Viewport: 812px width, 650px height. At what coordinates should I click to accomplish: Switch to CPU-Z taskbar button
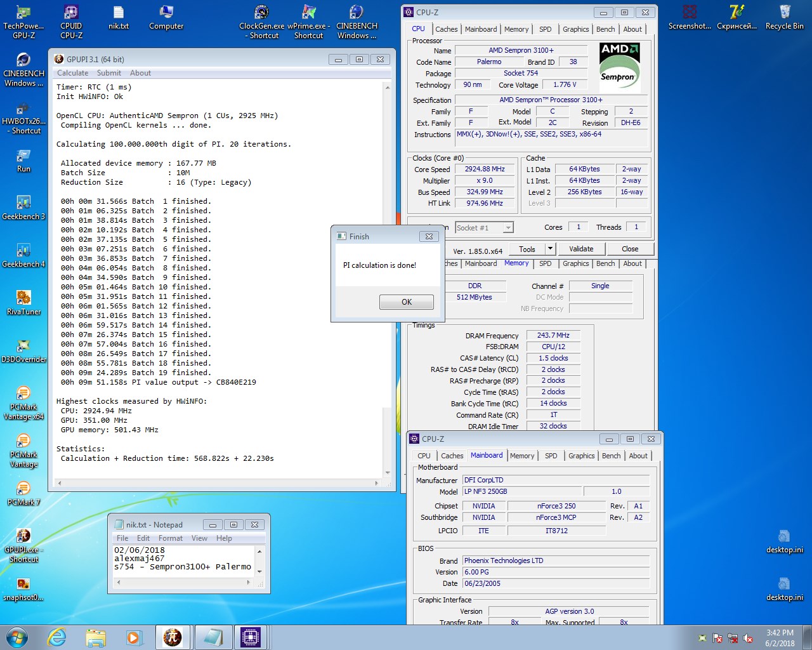pos(251,637)
